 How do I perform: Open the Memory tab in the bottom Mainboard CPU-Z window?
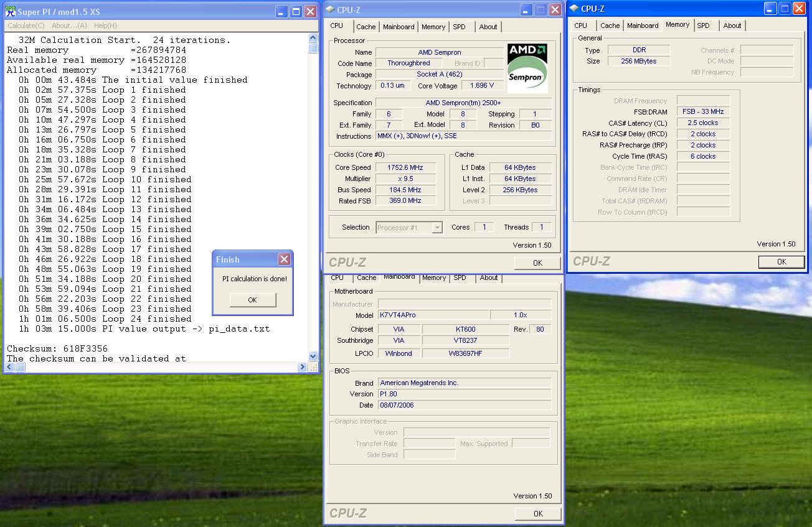434,278
